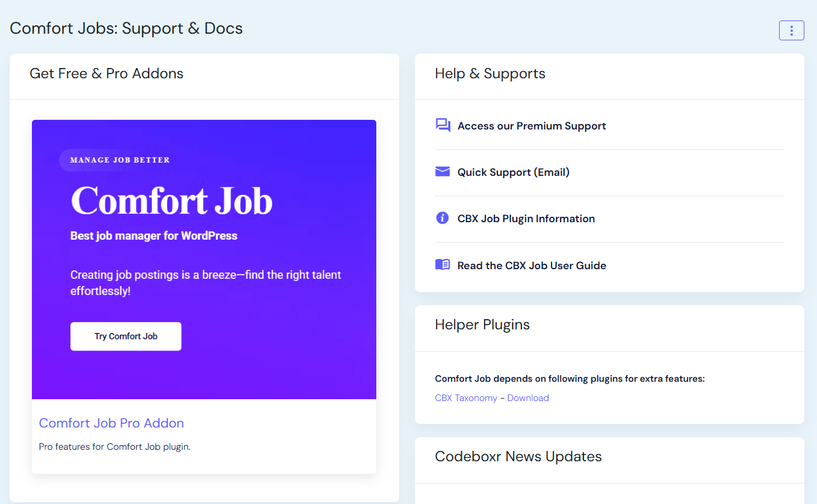This screenshot has width=817, height=504.
Task: Select Quick Support (Email) link
Action: point(513,172)
